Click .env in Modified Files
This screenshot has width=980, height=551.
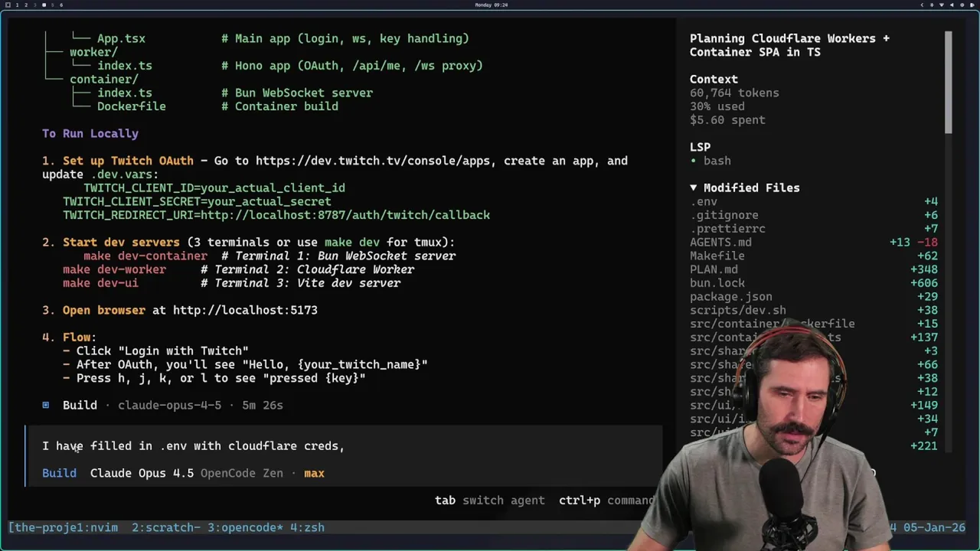coord(704,201)
